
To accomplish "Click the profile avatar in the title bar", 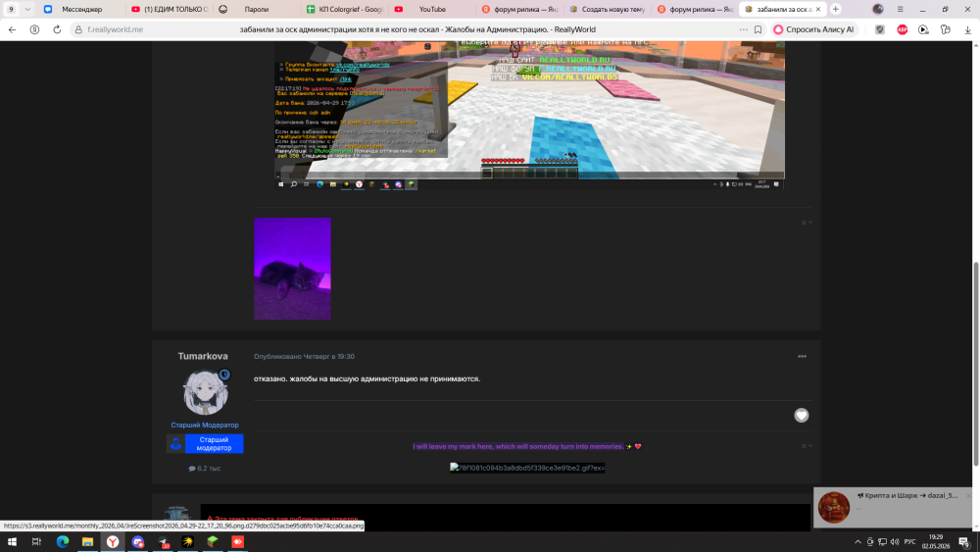I will tap(878, 10).
